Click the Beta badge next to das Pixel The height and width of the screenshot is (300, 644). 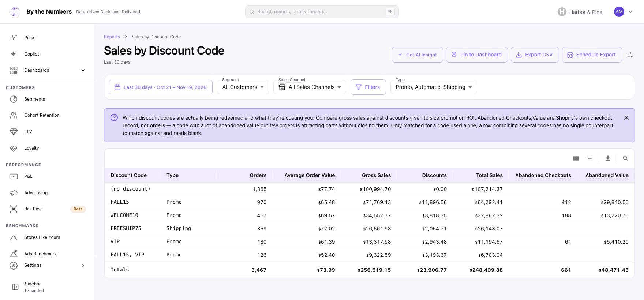78,209
